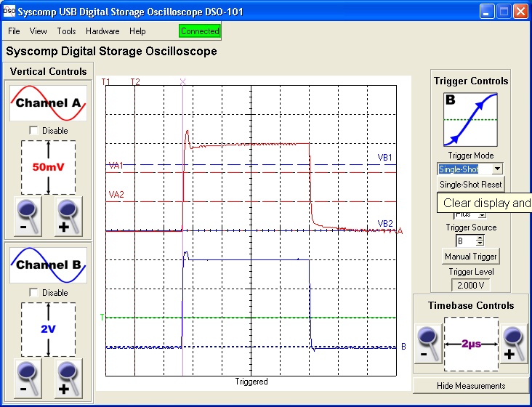Open the Hardware menu

[x=102, y=31]
